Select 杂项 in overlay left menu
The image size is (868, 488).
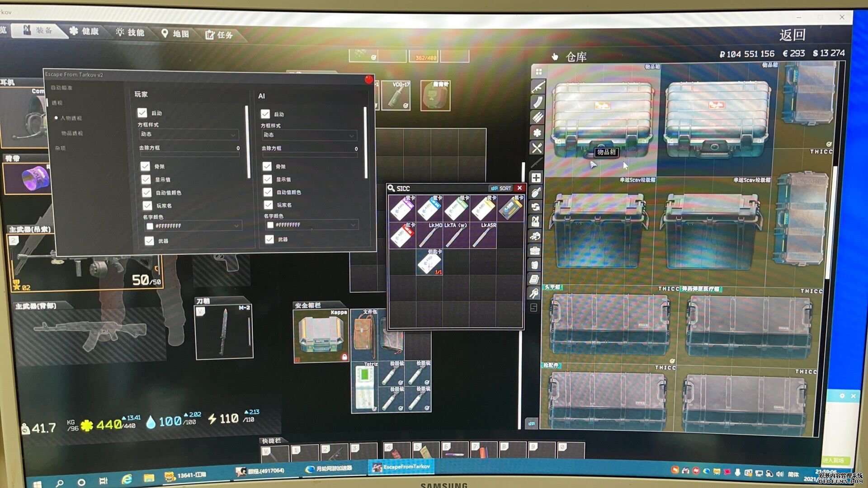(60, 148)
